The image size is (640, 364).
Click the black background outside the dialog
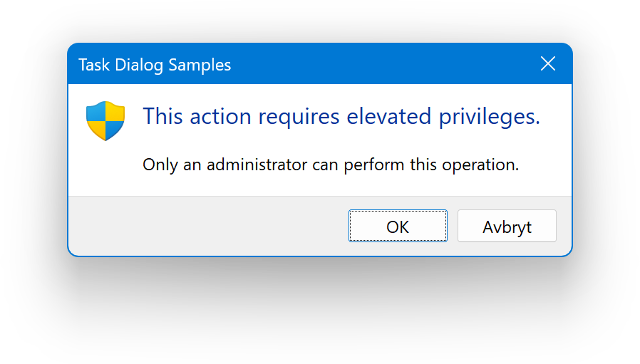pyautogui.click(x=321, y=313)
